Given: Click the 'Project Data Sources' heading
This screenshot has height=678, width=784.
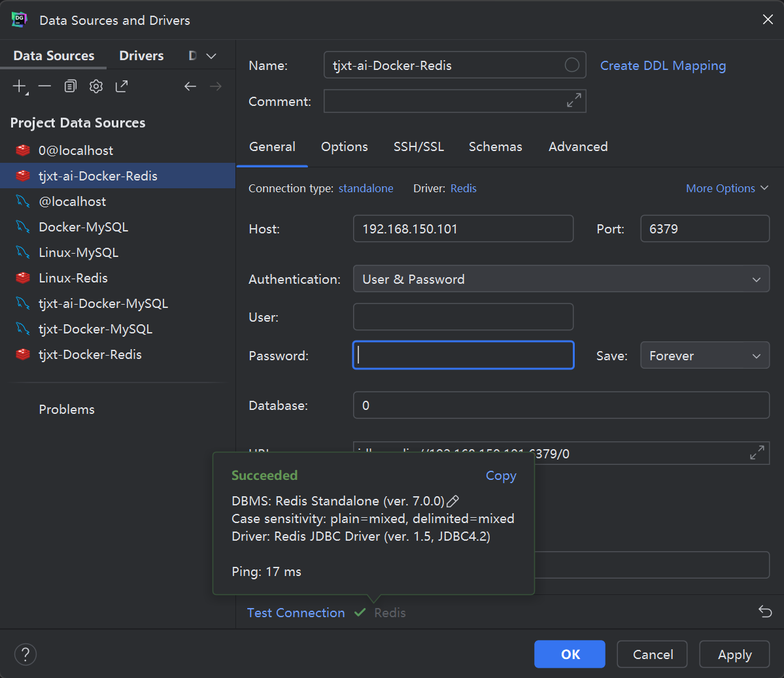Looking at the screenshot, I should tap(78, 122).
